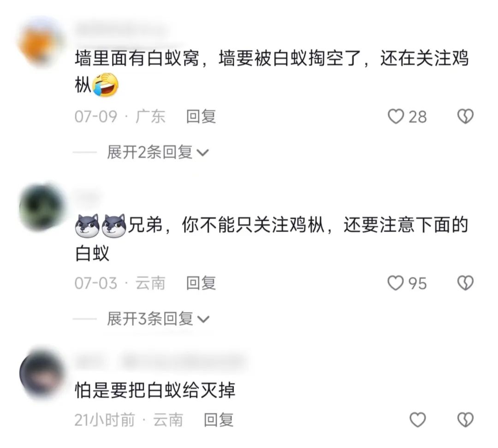Viewport: 498px width, 448px height.
Task: Reply to the 21小时前 云南 comment
Action: (219, 420)
